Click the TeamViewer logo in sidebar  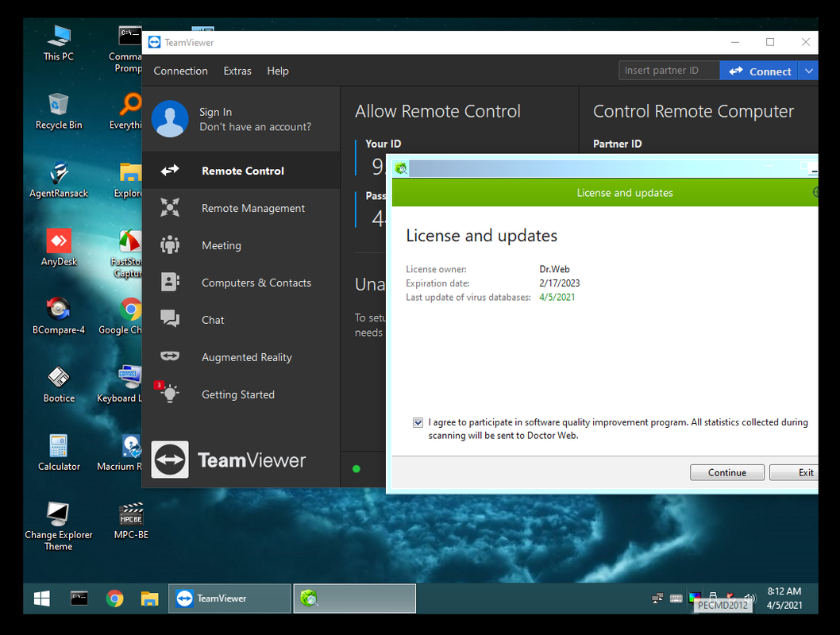229,460
